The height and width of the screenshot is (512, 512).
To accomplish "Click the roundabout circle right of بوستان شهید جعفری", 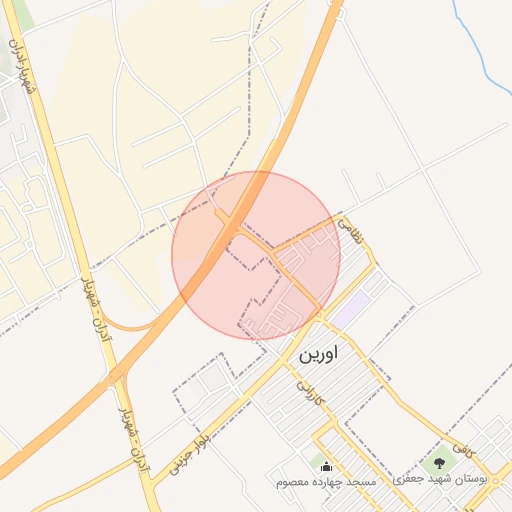I will click(495, 481).
